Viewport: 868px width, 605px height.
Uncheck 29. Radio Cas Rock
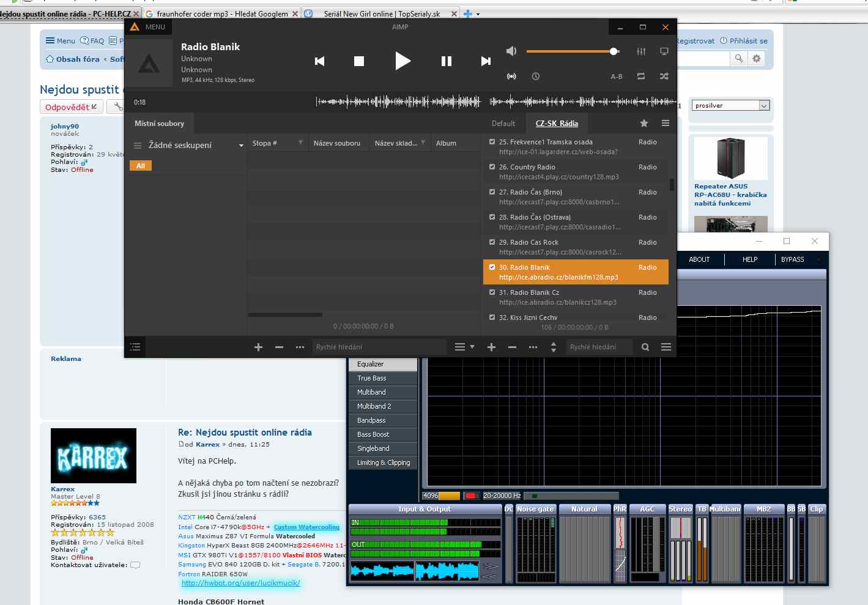click(x=492, y=242)
